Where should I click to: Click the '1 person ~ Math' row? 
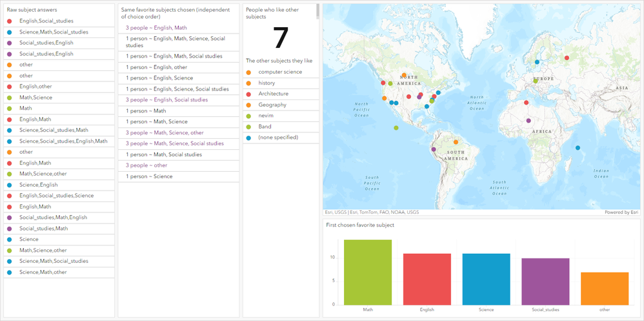179,111
